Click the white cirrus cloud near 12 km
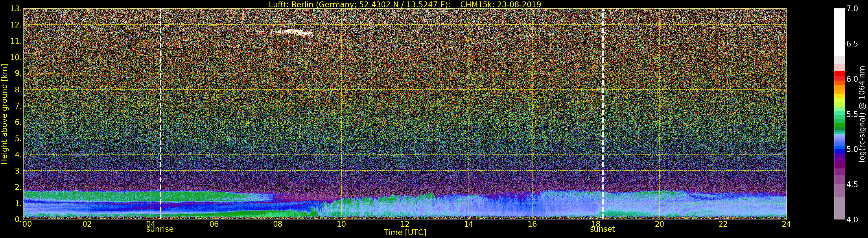The height and width of the screenshot is (238, 868). tap(290, 32)
